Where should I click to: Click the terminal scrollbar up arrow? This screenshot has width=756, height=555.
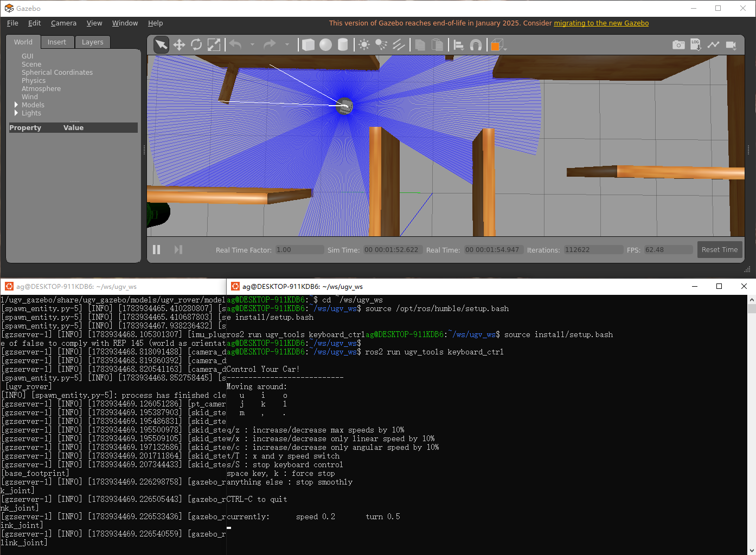(752, 299)
